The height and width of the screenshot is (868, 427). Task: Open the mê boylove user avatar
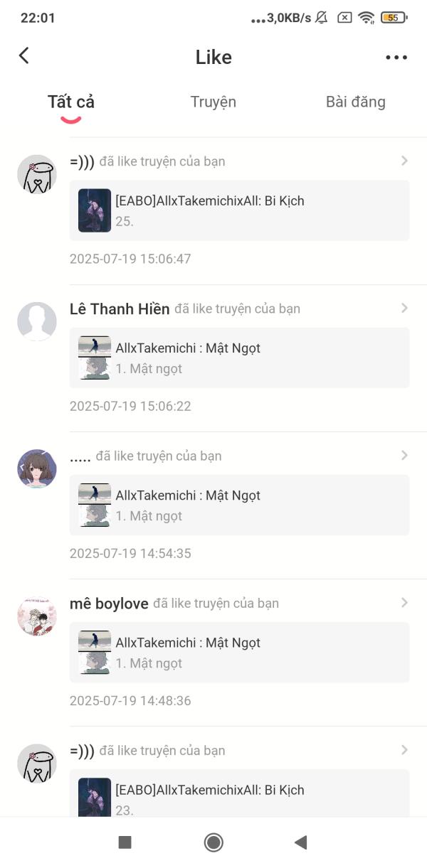tap(37, 616)
